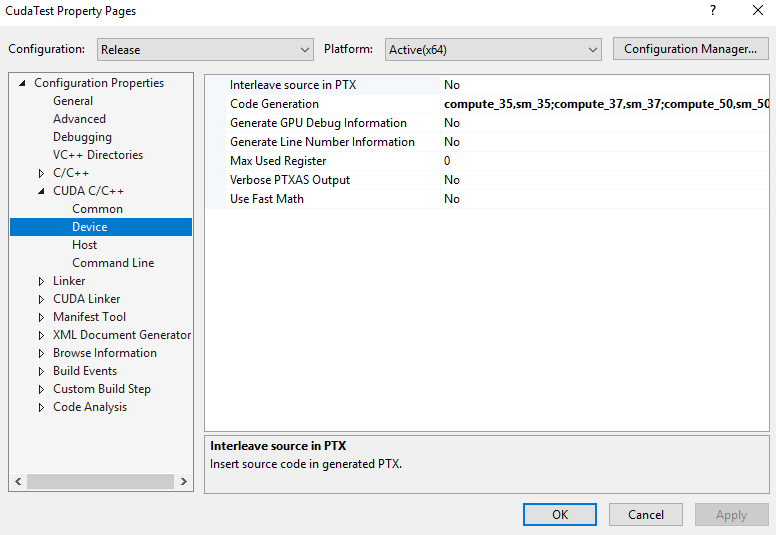Collapse the Configuration Properties node
Viewport: 776px width, 535px height.
[22, 83]
